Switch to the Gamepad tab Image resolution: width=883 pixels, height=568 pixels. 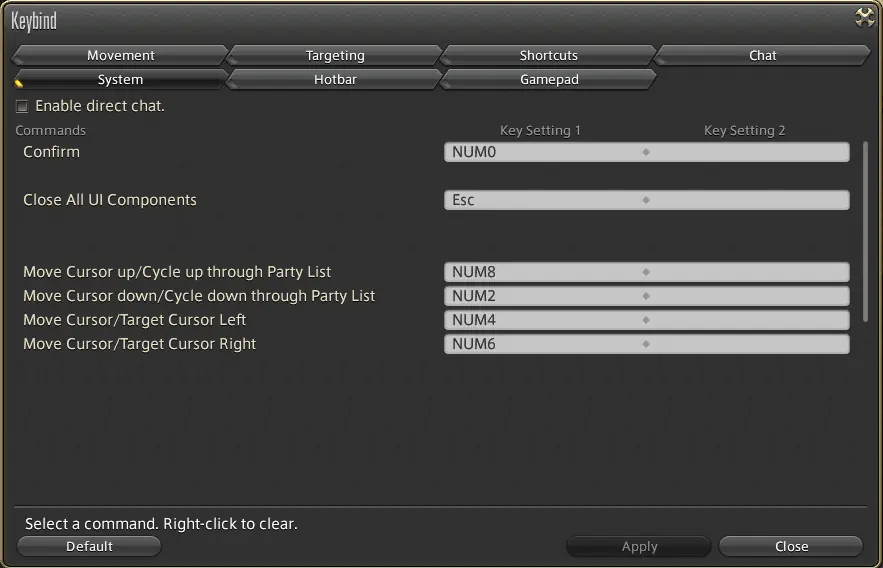(x=548, y=79)
